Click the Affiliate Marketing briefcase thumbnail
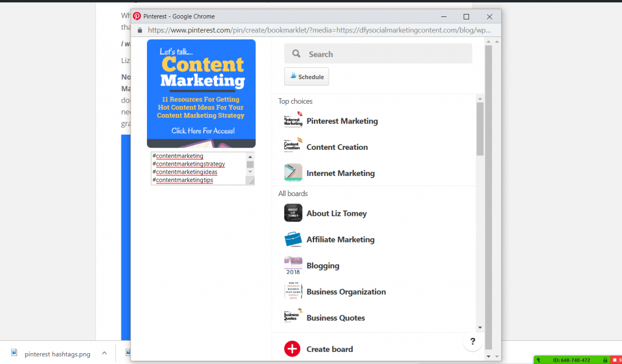 click(293, 239)
